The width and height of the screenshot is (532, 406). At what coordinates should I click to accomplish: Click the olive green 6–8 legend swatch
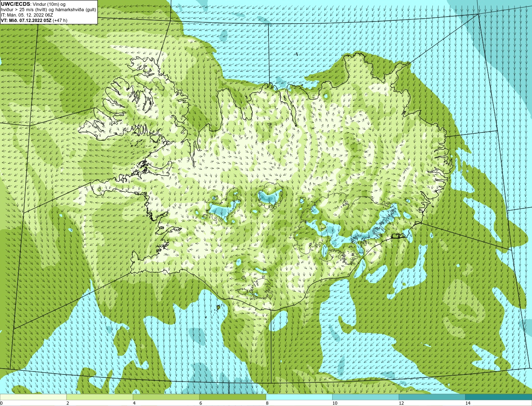click(233, 397)
